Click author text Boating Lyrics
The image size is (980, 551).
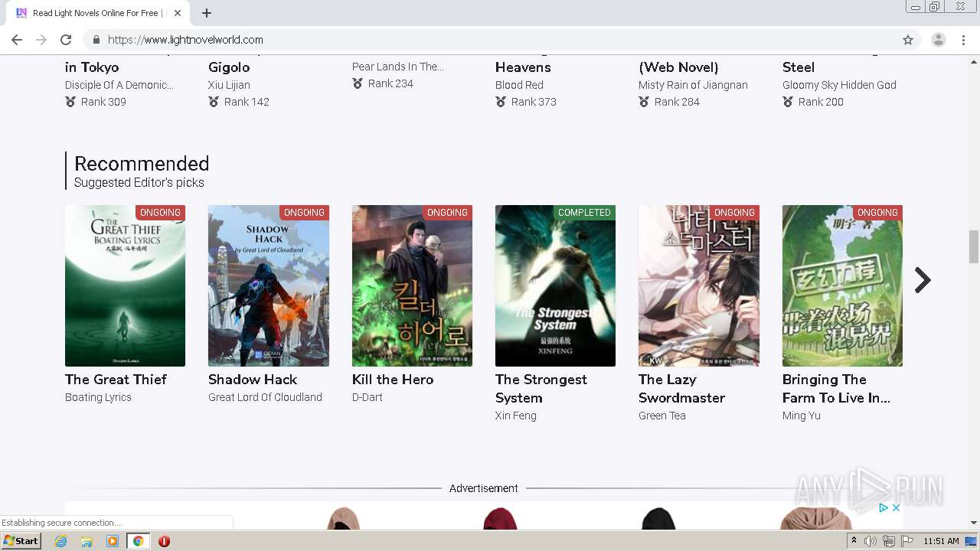(98, 397)
